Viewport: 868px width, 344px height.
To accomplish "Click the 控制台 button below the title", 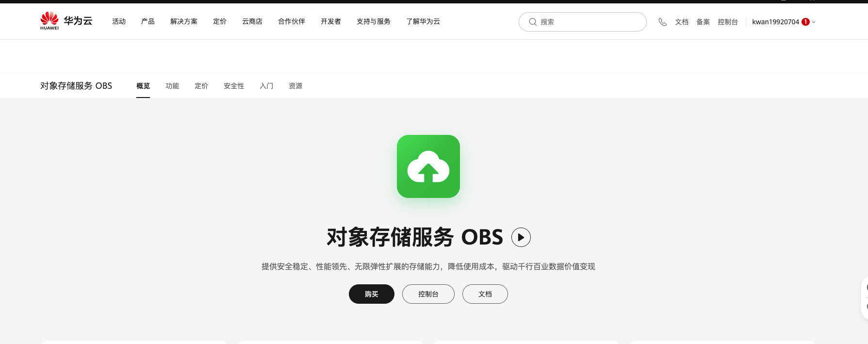I will 428,294.
